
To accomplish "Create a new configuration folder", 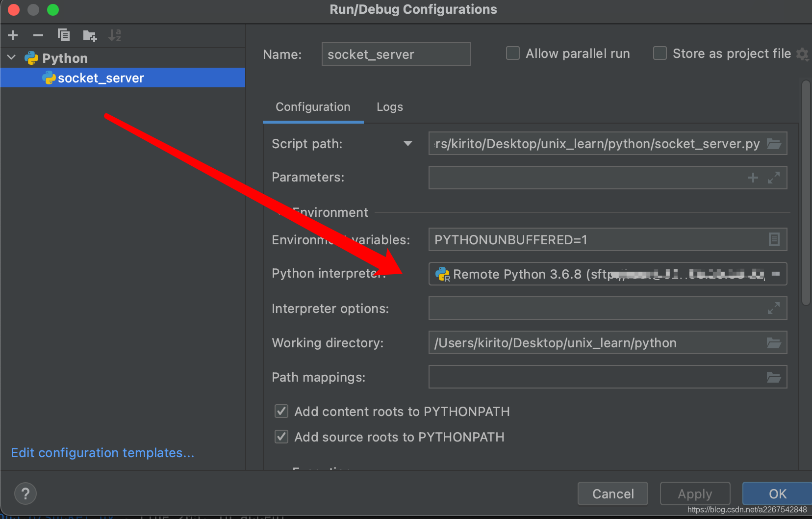I will pos(90,35).
